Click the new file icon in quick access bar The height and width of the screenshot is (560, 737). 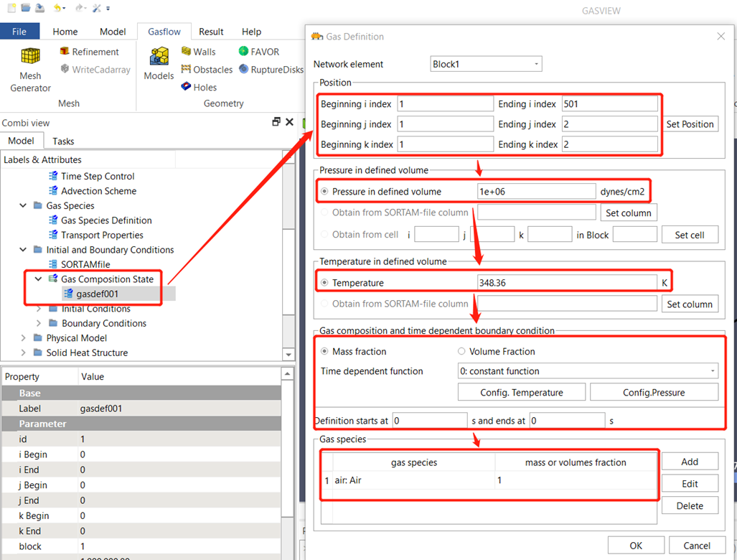(11, 8)
